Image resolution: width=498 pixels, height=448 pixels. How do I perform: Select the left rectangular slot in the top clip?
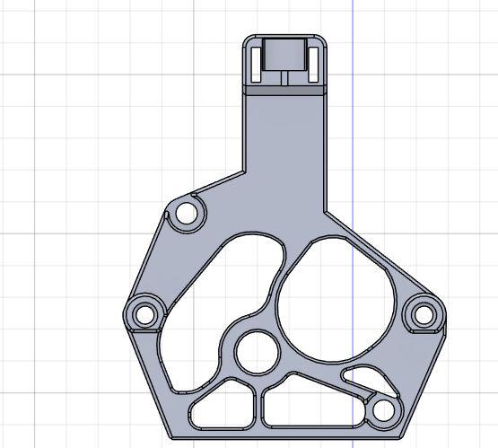(256, 65)
